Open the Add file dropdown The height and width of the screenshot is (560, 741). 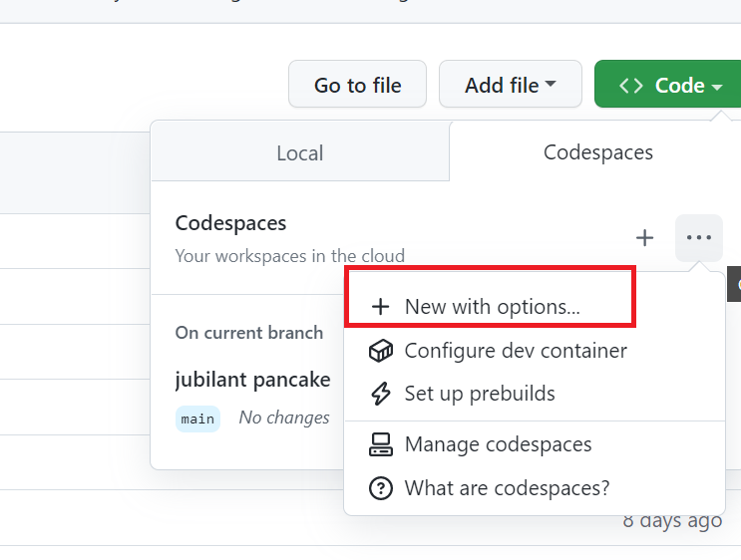click(x=510, y=84)
